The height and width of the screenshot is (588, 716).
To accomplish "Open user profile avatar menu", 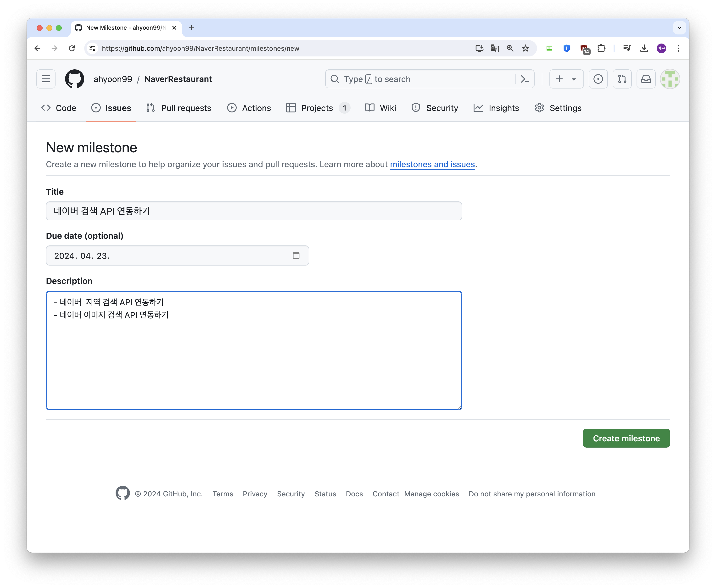I will (670, 79).
